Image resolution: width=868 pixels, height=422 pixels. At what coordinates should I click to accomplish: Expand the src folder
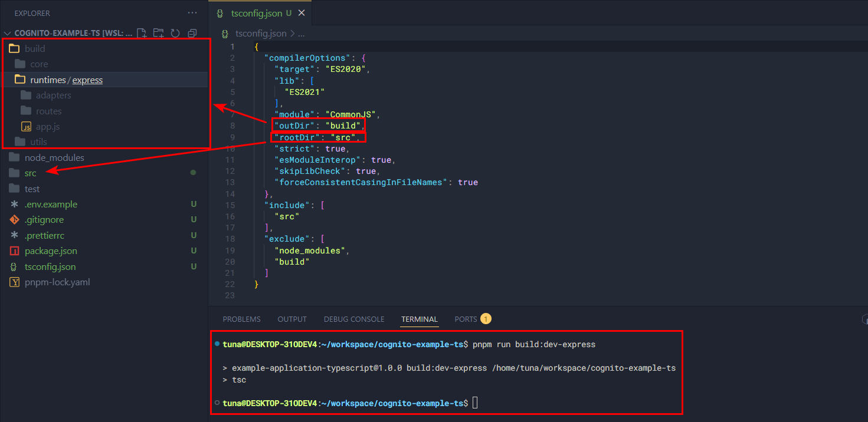30,173
